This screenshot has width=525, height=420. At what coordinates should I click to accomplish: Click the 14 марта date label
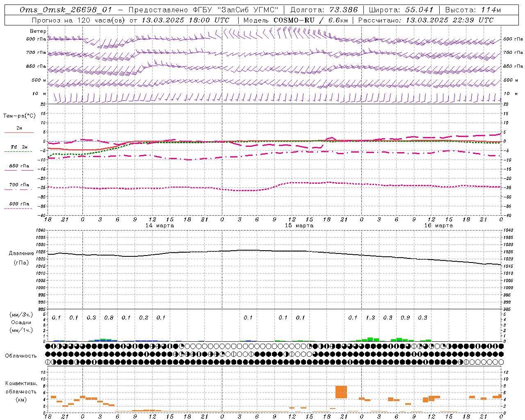(160, 226)
